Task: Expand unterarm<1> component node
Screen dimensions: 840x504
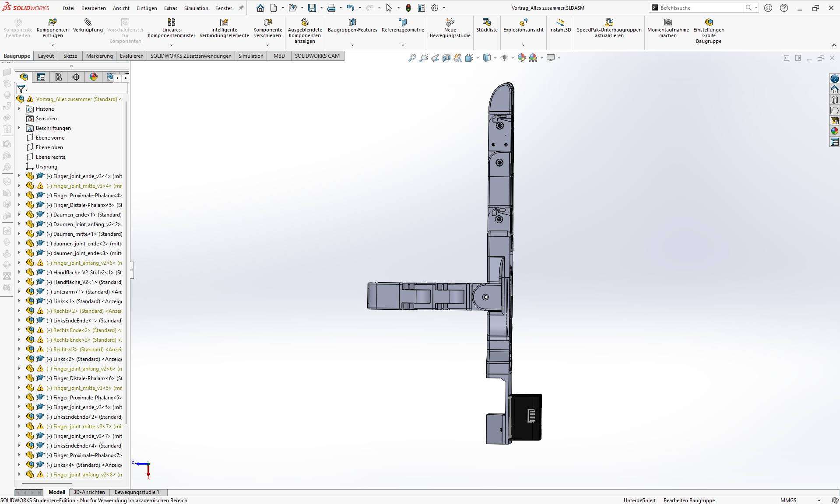Action: pyautogui.click(x=19, y=291)
